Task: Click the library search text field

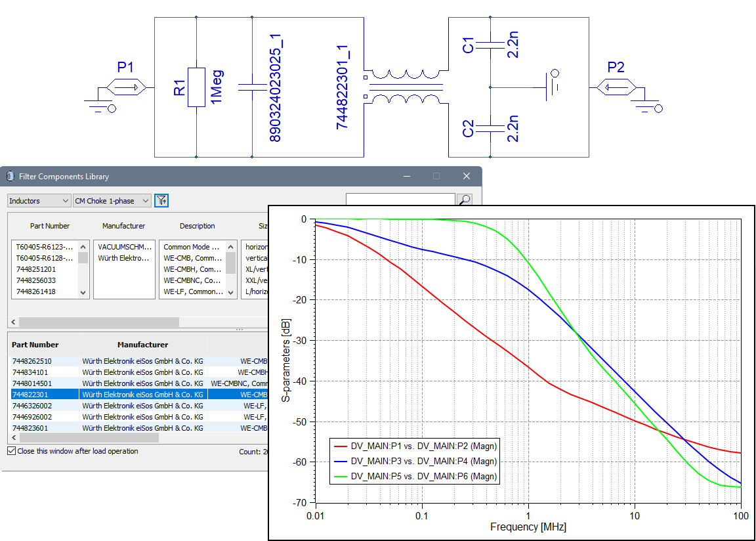Action: coord(400,200)
